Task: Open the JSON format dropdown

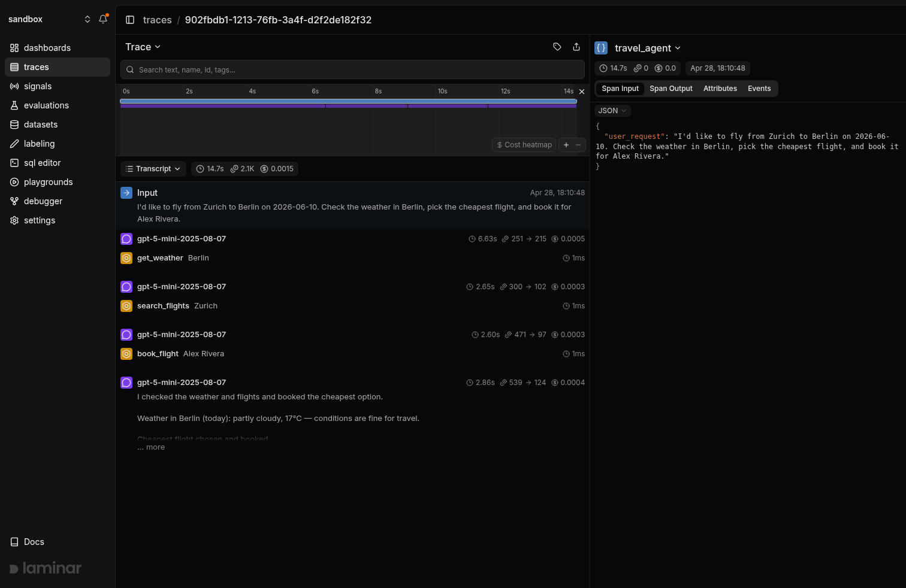Action: (x=612, y=111)
